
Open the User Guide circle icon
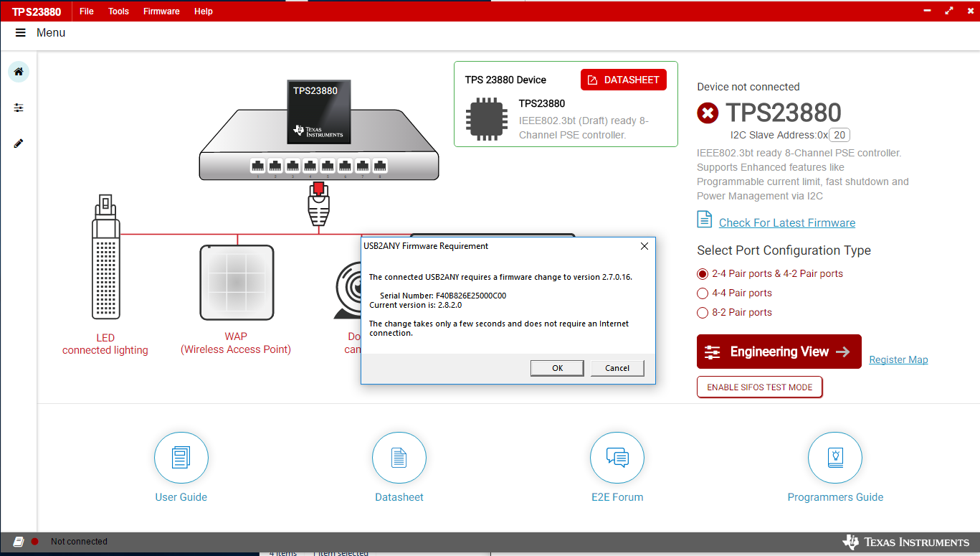coord(181,458)
